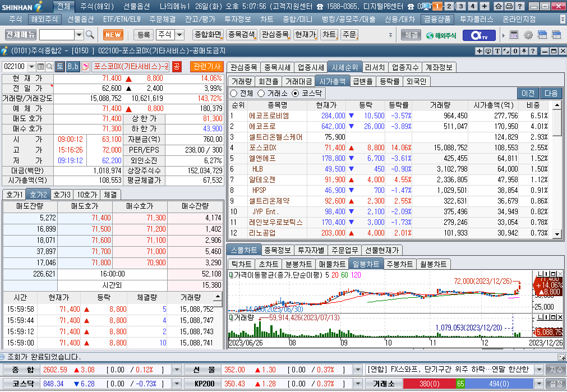Add a new virtual screen with plus
Image resolution: width=567 pixels, height=392 pixels.
tap(485, 6)
